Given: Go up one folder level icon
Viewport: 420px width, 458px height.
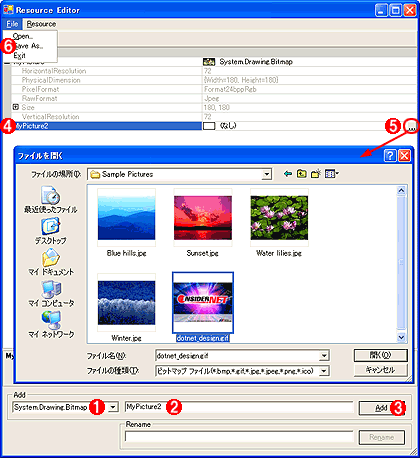Looking at the screenshot, I should [x=302, y=174].
